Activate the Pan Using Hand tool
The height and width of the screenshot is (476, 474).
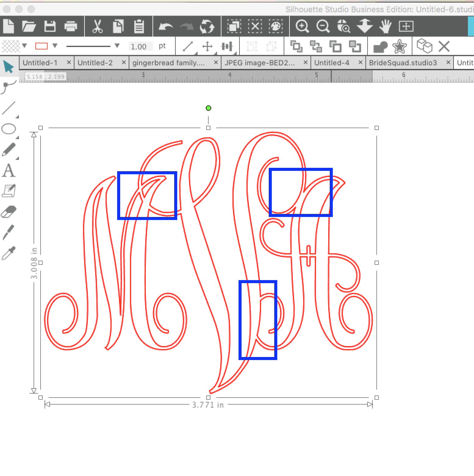click(386, 26)
